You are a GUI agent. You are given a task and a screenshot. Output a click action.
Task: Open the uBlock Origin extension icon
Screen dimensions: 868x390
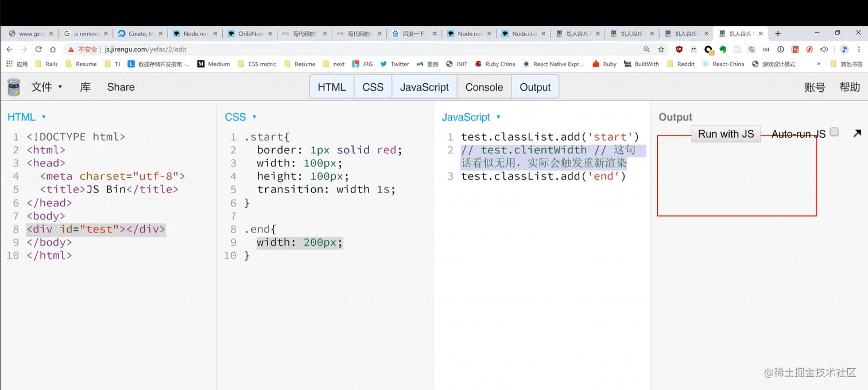coord(680,49)
